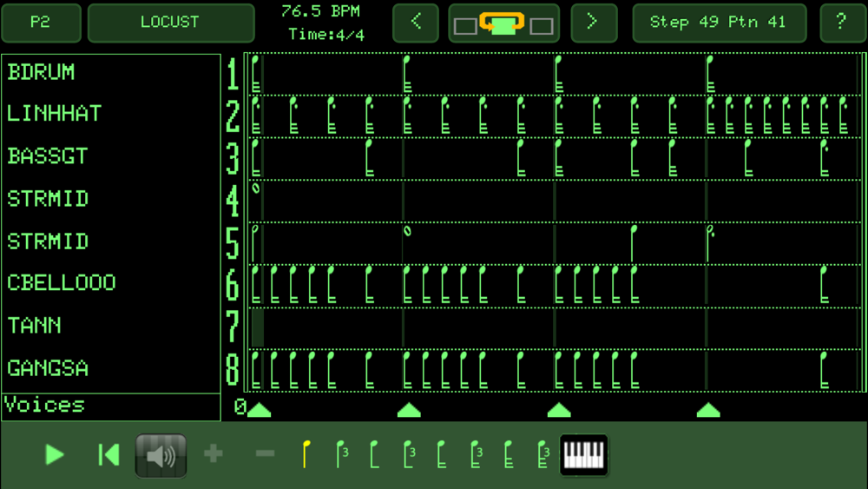
Task: Open the help question mark
Action: (842, 23)
